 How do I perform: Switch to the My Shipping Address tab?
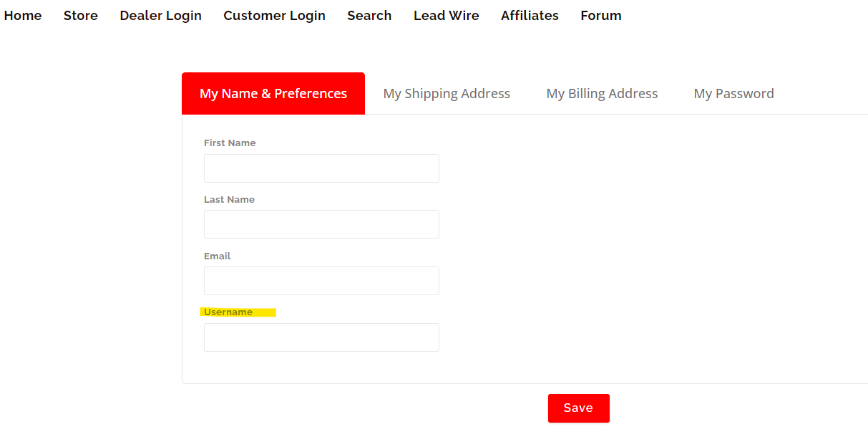click(447, 93)
